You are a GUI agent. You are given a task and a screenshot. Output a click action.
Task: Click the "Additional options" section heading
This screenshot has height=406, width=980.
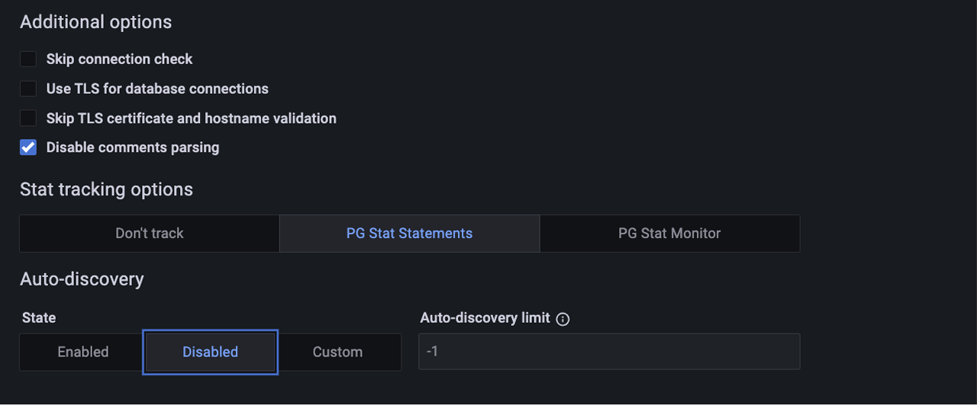tap(95, 22)
